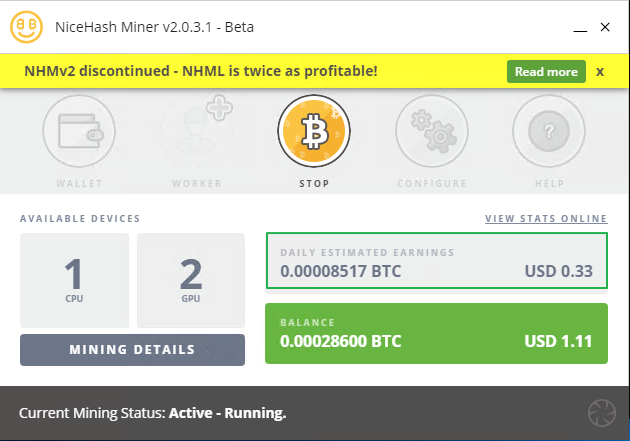
Task: Click the 0.00028600 BTC balance value
Action: pyautogui.click(x=340, y=341)
